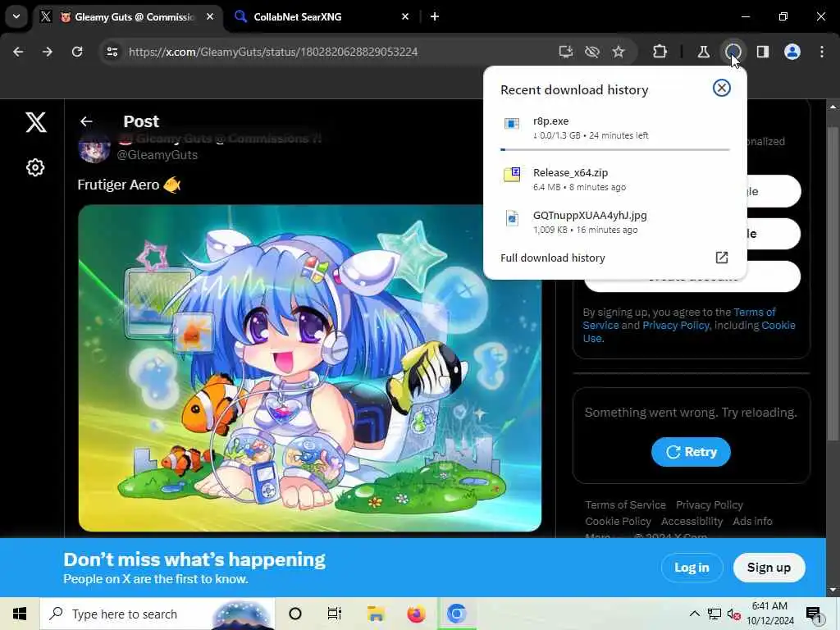This screenshot has height=630, width=840.
Task: Reload the current page
Action: [x=77, y=52]
